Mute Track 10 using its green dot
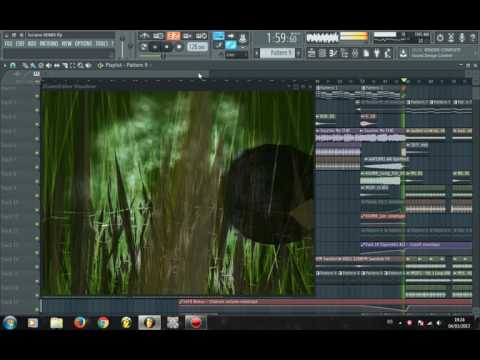480x360 pixels. point(37,210)
